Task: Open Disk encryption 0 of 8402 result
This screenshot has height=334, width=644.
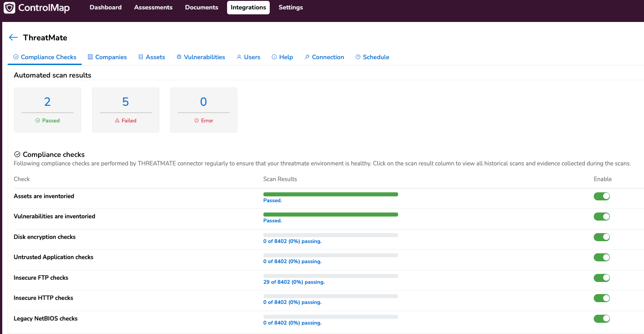Action: pyautogui.click(x=292, y=241)
